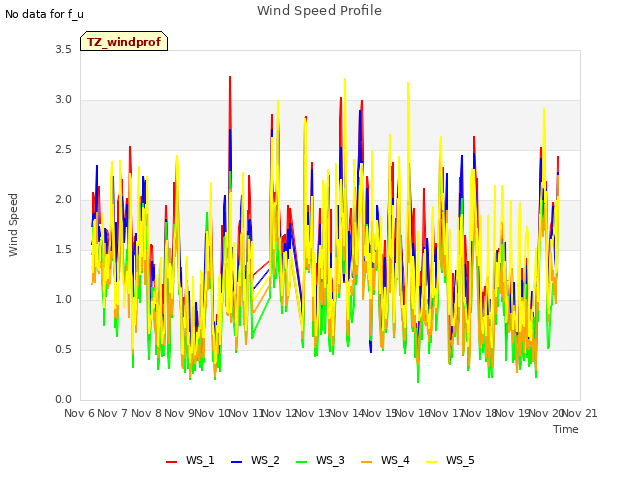
Task: Click the Nov 12 x-axis tick label
Action: (x=279, y=413)
